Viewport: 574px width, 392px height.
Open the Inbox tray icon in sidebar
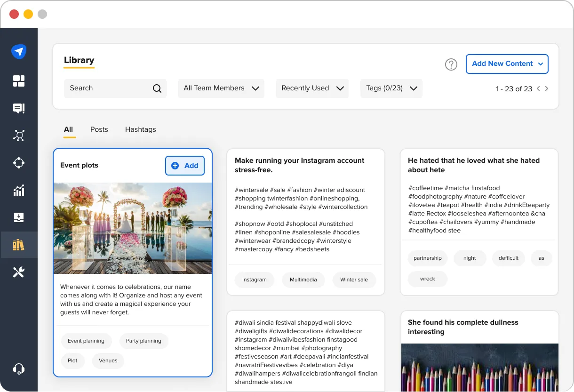coord(19,217)
